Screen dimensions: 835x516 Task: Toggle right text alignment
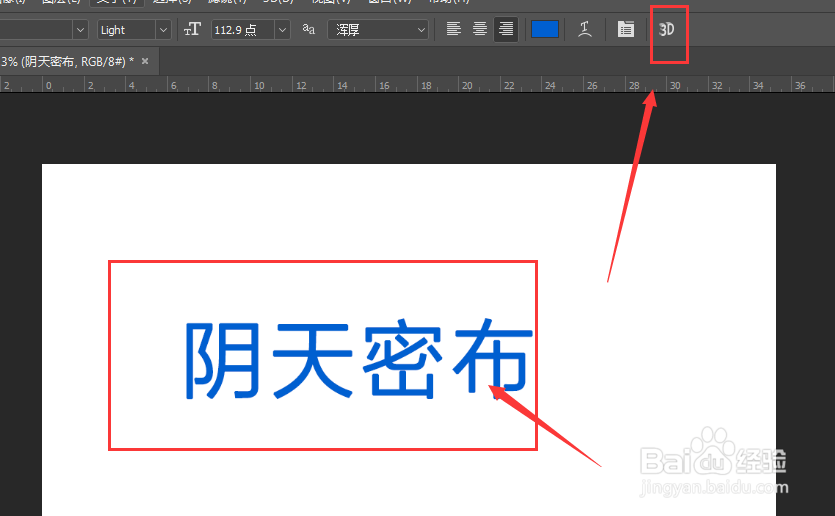(506, 29)
